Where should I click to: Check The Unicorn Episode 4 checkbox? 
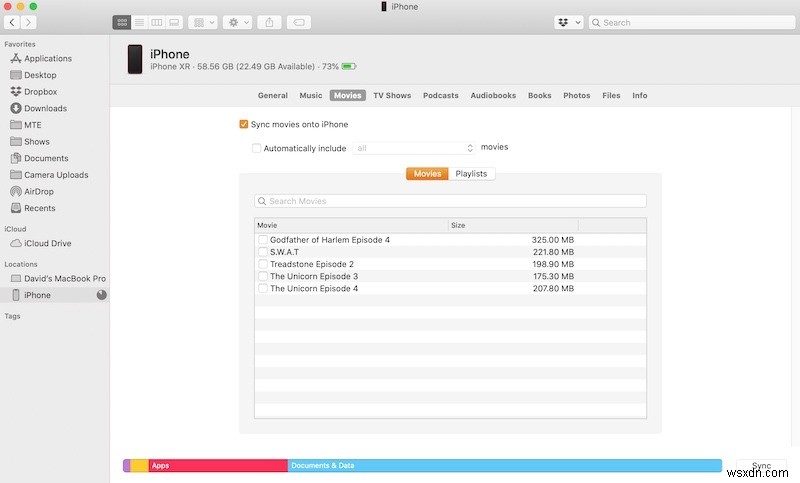coord(263,288)
